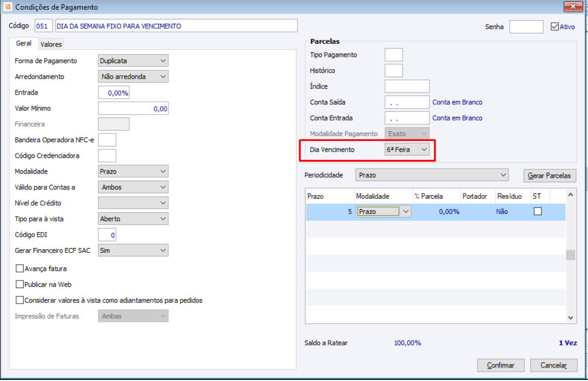Open the Modalidade dropdown in the grid row
The height and width of the screenshot is (381, 588).
383,212
